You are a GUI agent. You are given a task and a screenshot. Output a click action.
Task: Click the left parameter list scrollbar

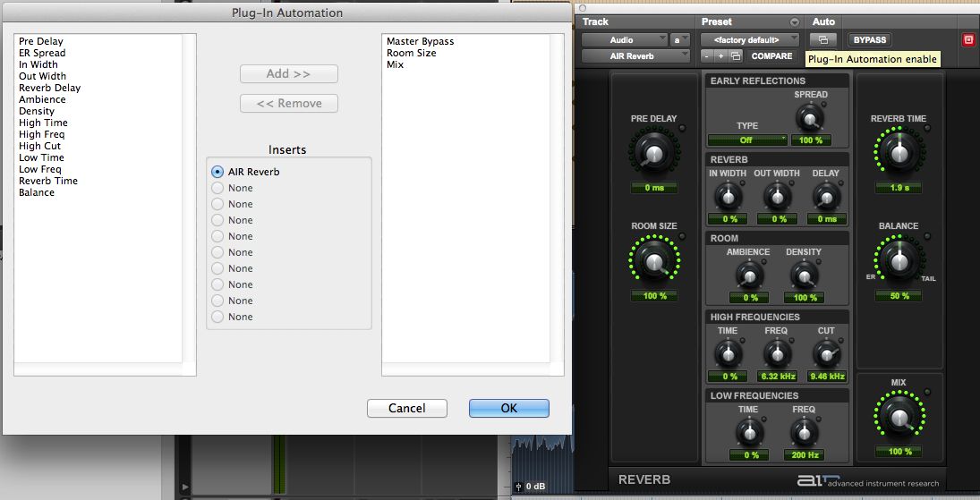pyautogui.click(x=189, y=199)
